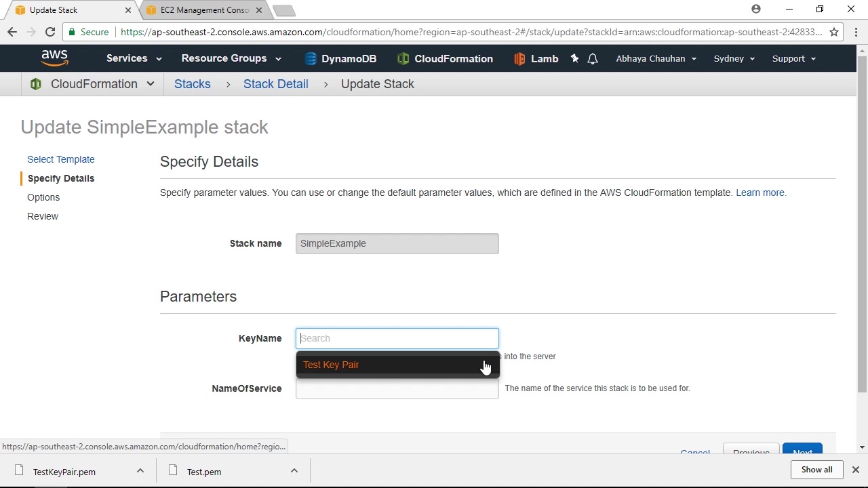868x488 pixels.
Task: Click the disabled Stack name field
Action: tap(397, 243)
